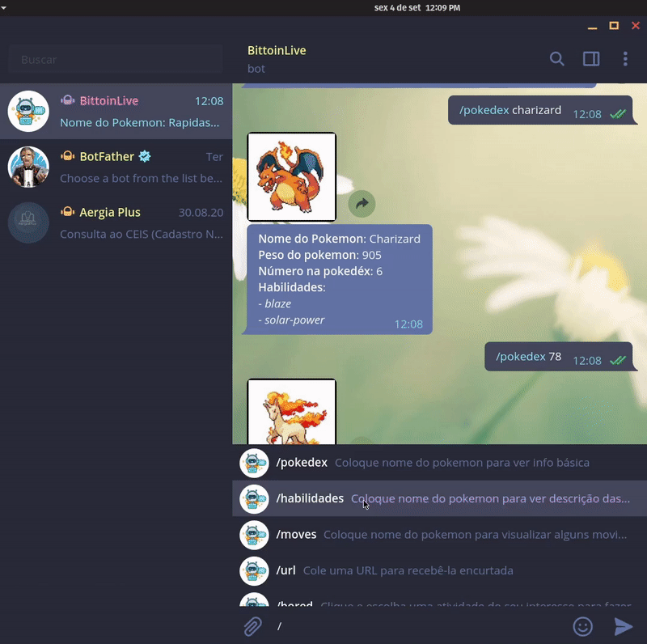Close the Telegram window

(x=636, y=26)
